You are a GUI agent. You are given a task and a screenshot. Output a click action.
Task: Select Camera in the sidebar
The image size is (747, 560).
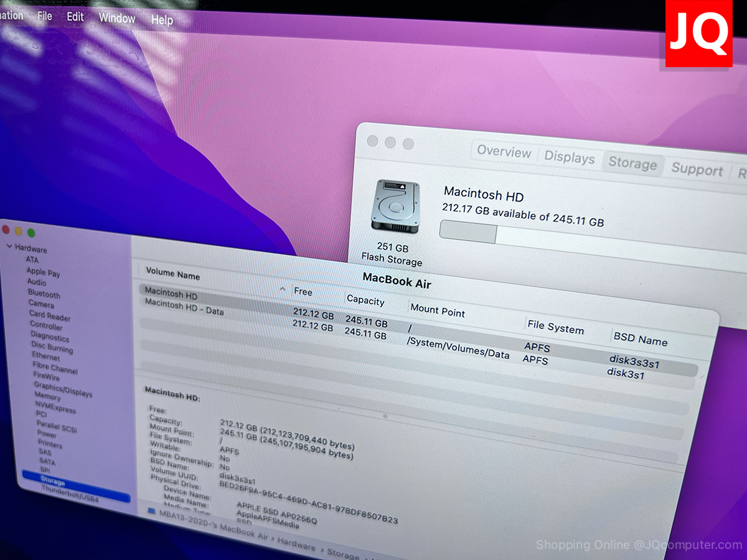click(41, 304)
